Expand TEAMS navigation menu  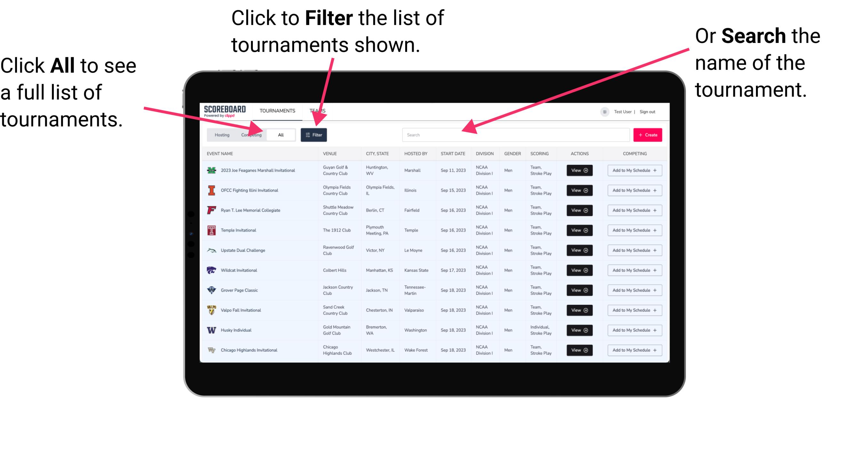tap(318, 110)
